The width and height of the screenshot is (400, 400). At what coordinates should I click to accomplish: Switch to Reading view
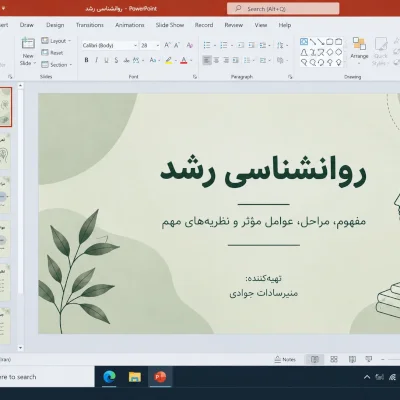coord(352,359)
